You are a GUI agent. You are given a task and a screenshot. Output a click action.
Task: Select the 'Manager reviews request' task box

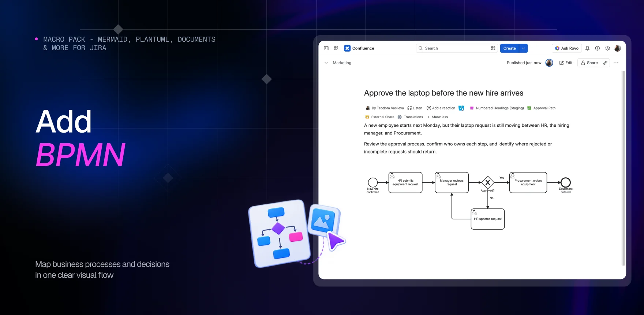[x=452, y=182]
